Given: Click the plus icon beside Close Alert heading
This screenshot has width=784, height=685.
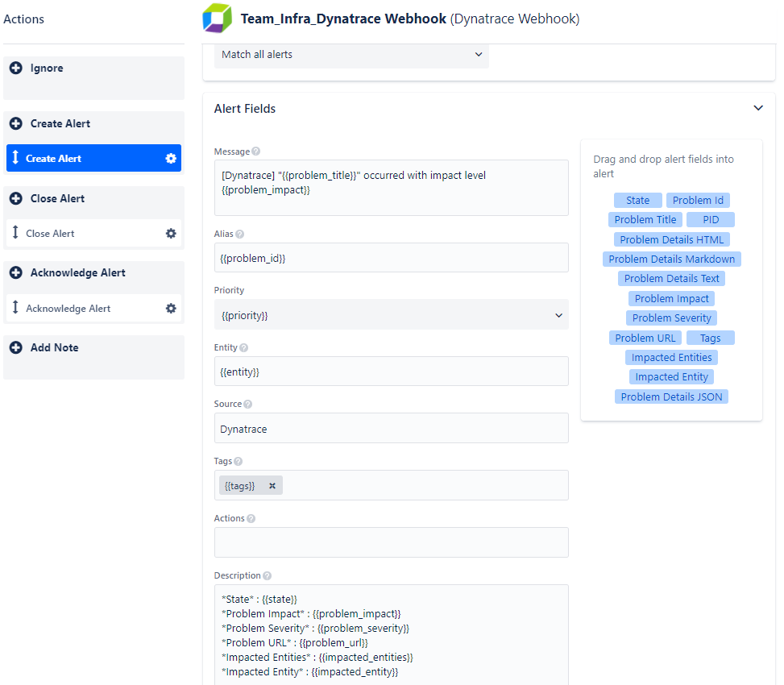Looking at the screenshot, I should (x=16, y=198).
